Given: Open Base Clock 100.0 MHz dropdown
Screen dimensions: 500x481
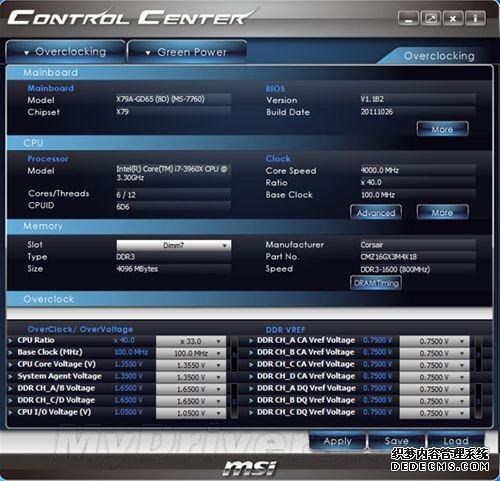Looking at the screenshot, I should coord(191,353).
